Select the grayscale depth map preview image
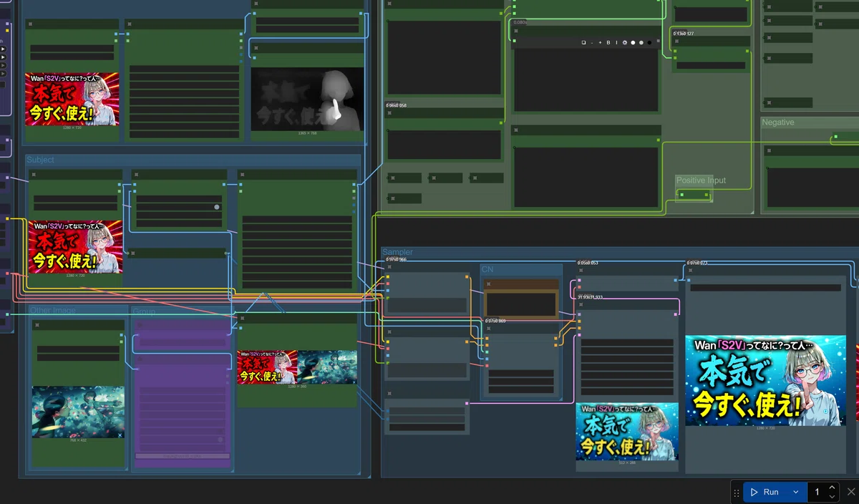 tap(307, 99)
